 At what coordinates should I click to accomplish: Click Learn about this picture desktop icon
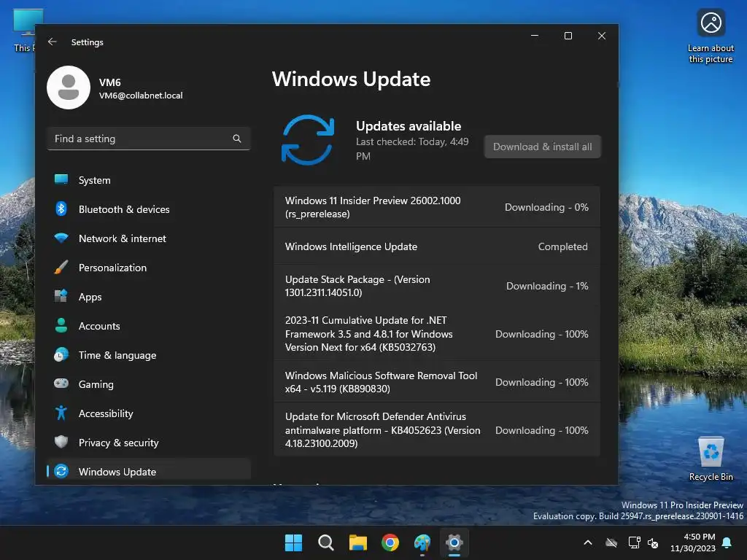point(711,36)
